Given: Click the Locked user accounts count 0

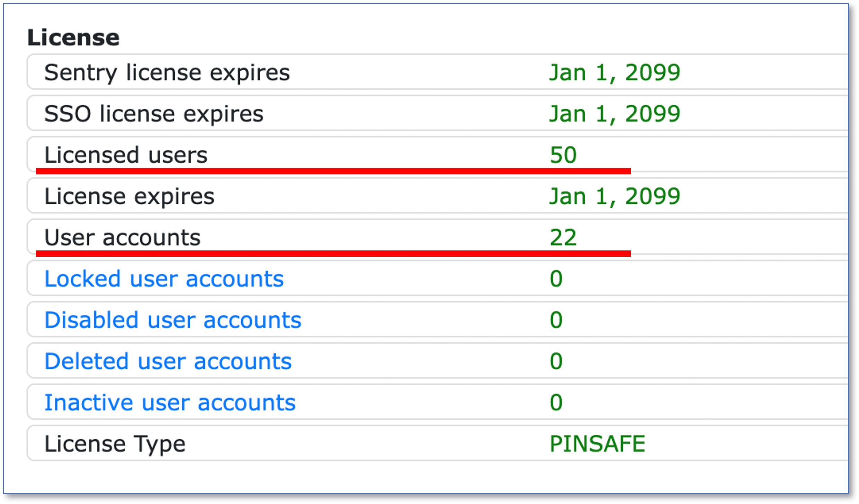Looking at the screenshot, I should (x=556, y=279).
